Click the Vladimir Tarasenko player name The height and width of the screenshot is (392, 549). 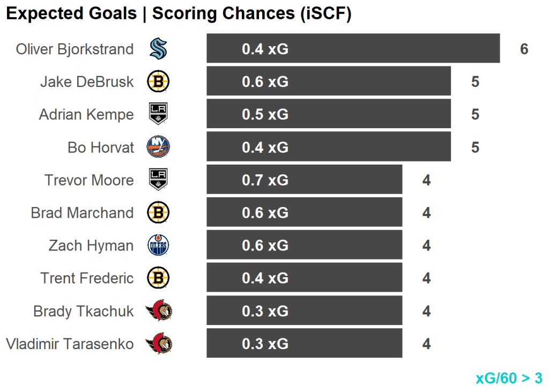pos(70,344)
